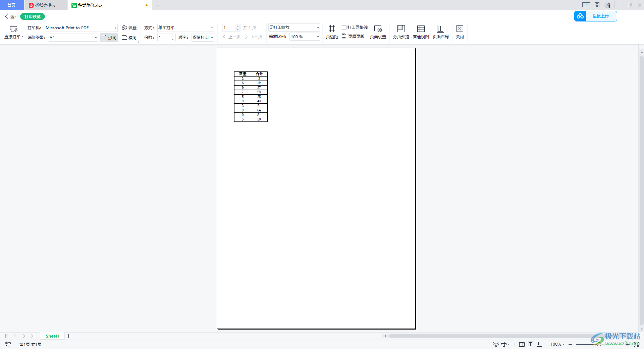Click the 拖拽上传 upload button
This screenshot has width=644, height=349.
click(x=601, y=16)
